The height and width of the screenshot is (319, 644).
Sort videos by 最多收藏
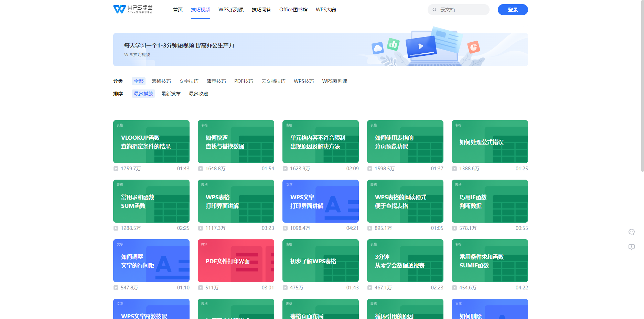pos(198,94)
